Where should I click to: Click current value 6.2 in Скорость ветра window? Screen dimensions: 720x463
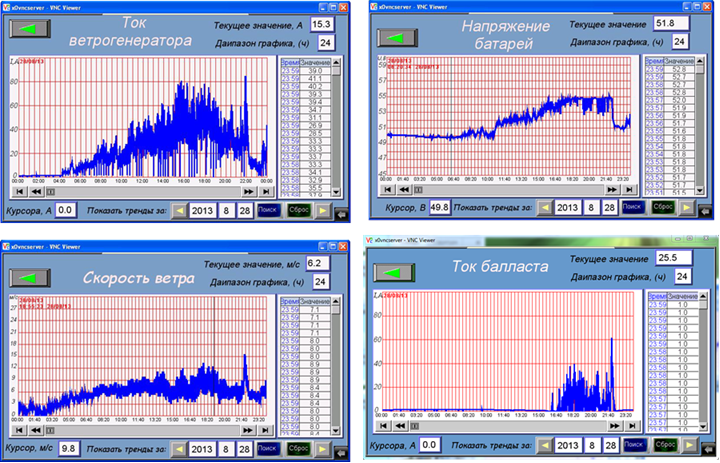point(317,263)
